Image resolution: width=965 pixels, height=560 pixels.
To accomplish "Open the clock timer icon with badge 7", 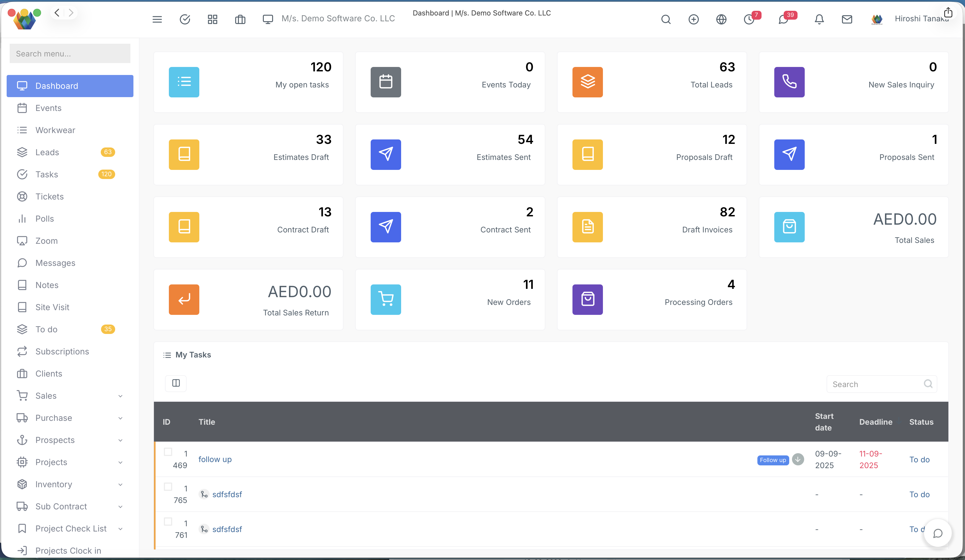I will tap(749, 19).
